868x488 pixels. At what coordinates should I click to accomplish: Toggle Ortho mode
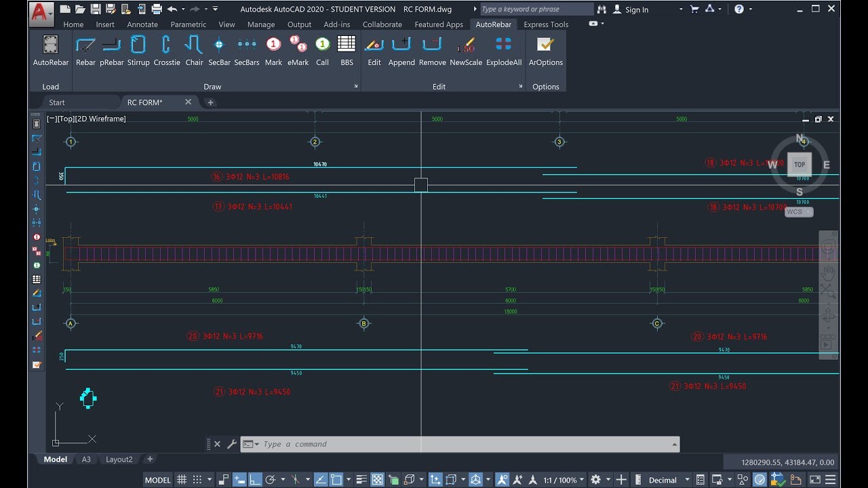(256, 480)
